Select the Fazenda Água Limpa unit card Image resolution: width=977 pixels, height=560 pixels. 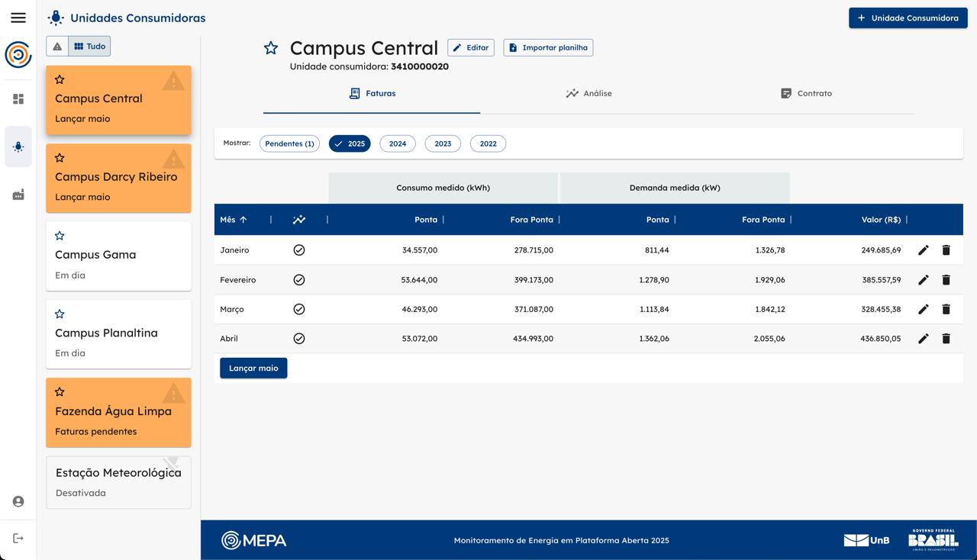tap(118, 413)
